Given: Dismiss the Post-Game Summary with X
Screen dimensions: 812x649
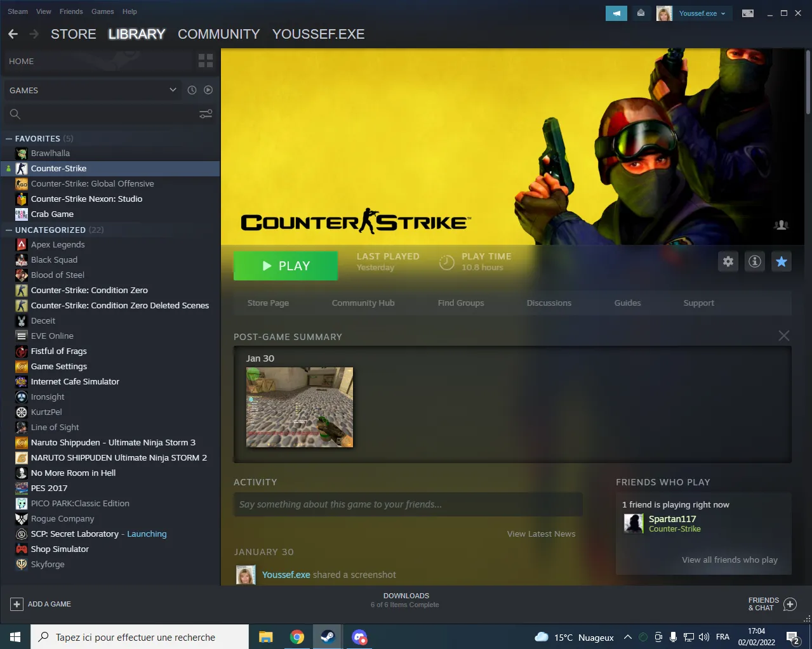Looking at the screenshot, I should (784, 336).
